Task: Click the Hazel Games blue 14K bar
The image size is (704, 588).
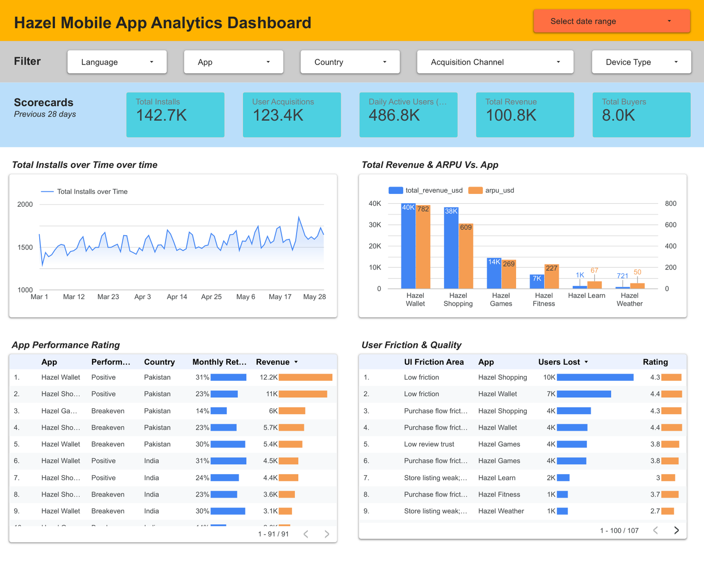Action: [494, 274]
